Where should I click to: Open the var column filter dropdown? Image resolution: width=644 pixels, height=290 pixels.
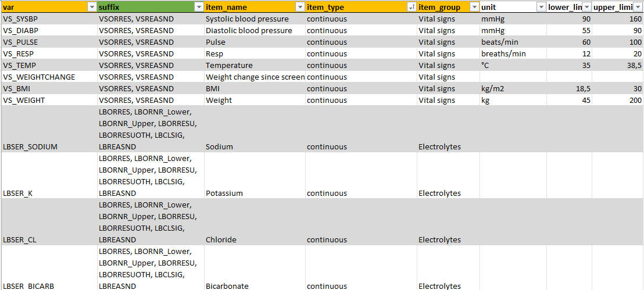92,7
